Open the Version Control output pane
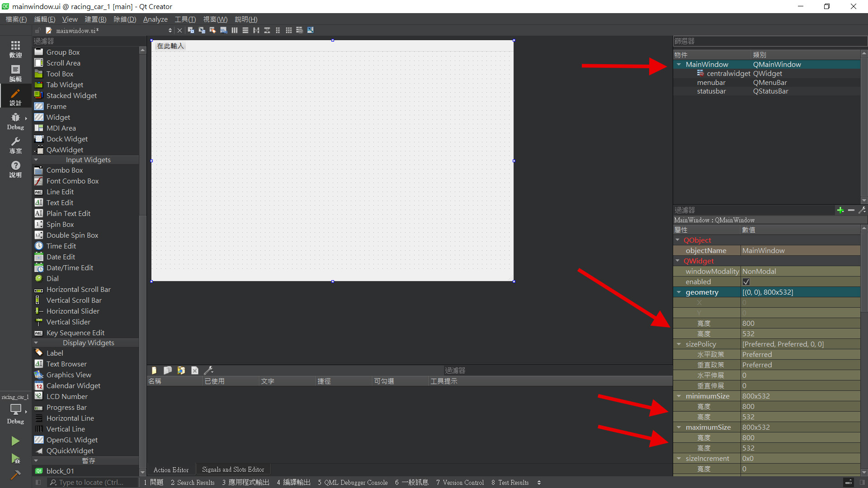 [460, 483]
